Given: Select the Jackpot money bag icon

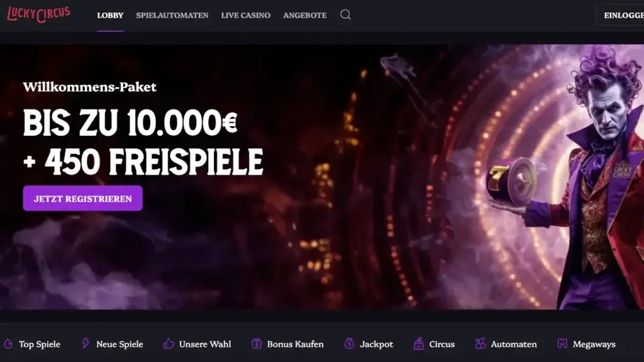Looking at the screenshot, I should [x=349, y=344].
